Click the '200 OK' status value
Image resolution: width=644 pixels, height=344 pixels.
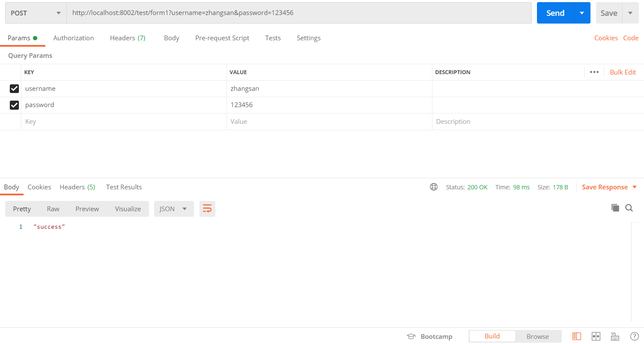pos(477,187)
